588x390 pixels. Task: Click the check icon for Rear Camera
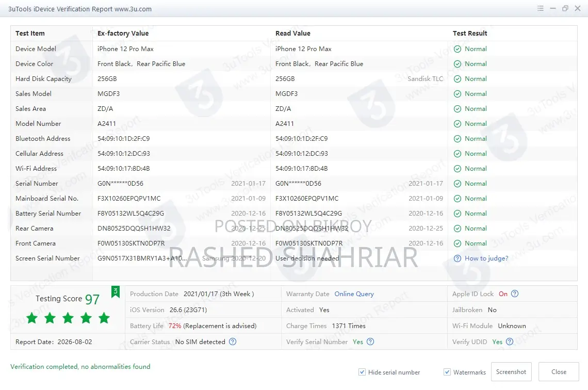pos(458,229)
